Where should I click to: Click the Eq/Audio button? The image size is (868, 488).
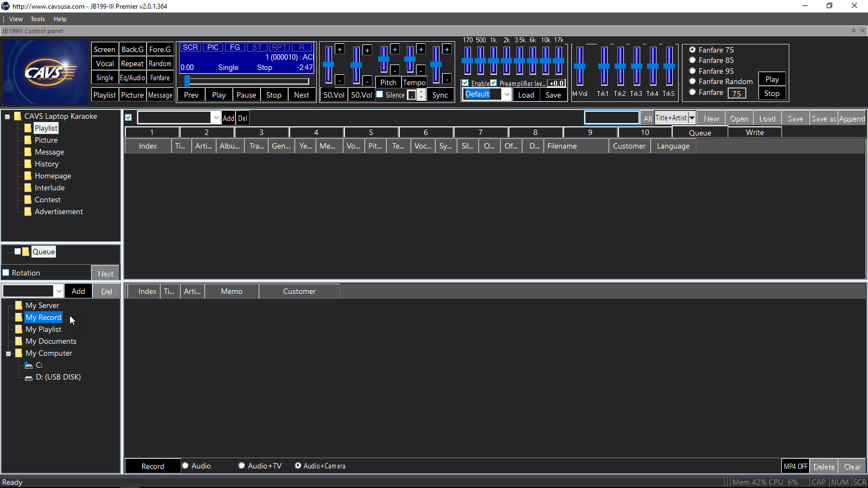(132, 78)
